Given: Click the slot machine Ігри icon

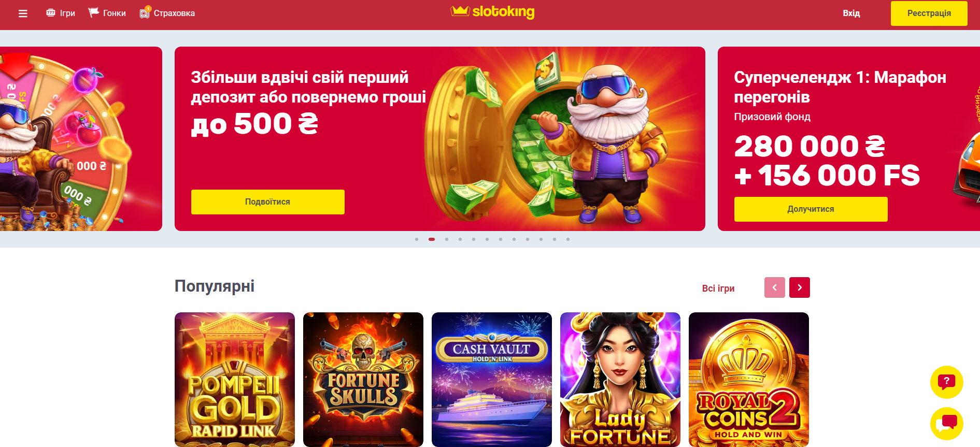Looking at the screenshot, I should point(51,13).
